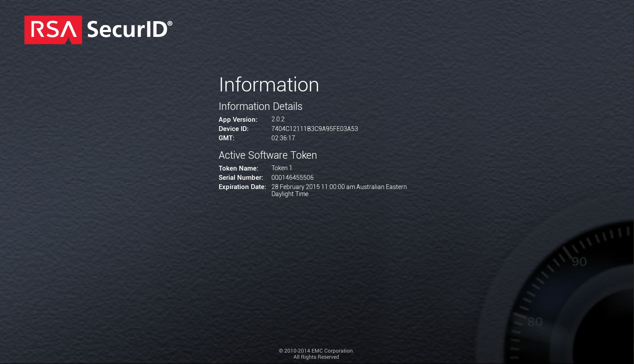Click the RSA SecurID logo
Viewport: 634px width, 364px height.
point(98,30)
